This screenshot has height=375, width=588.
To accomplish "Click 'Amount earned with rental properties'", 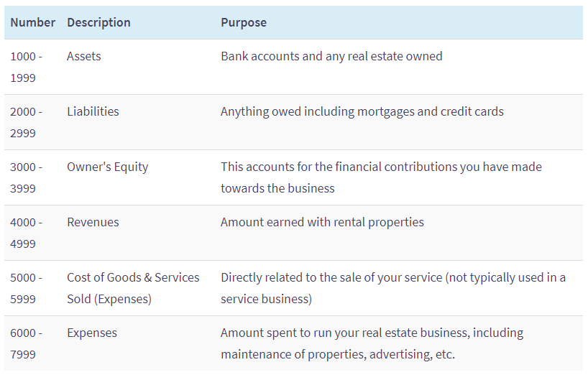I will click(x=322, y=222).
